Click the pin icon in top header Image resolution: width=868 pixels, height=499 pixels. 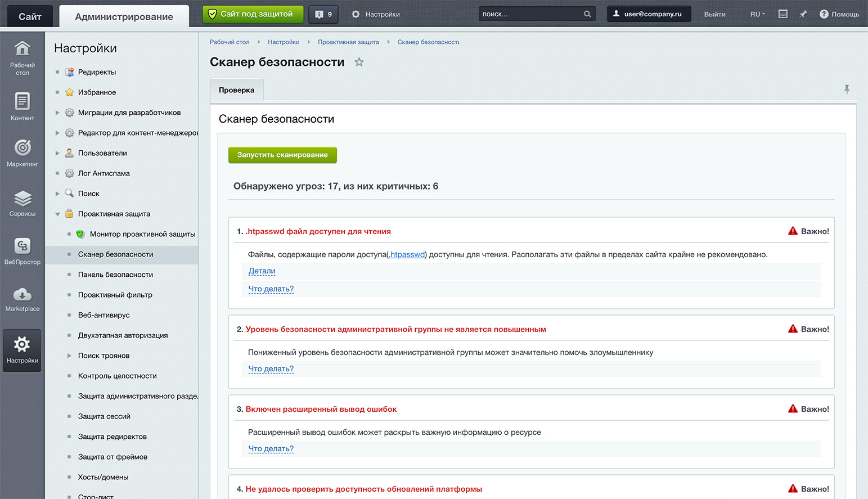click(803, 14)
